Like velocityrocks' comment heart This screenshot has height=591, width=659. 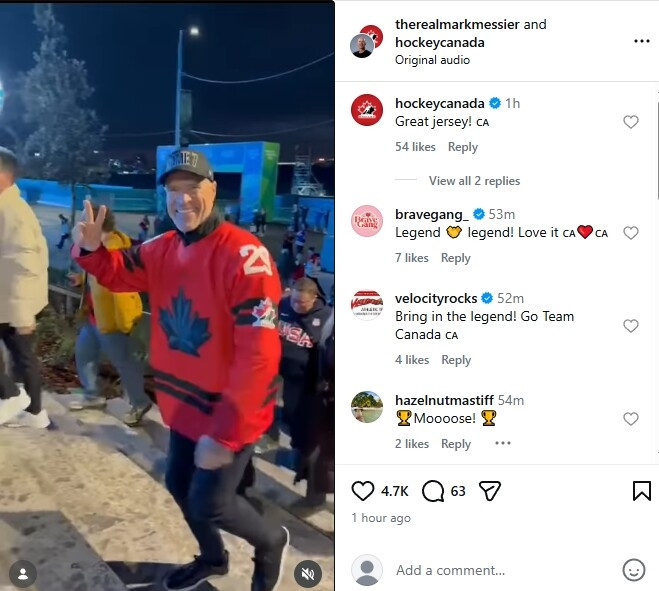631,326
